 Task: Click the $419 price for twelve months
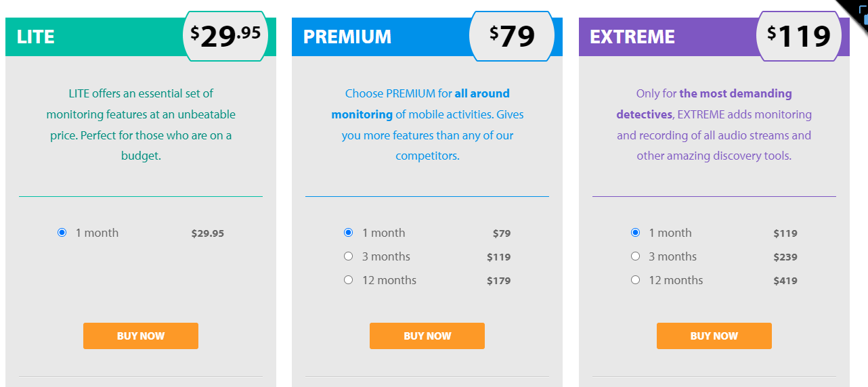(785, 281)
